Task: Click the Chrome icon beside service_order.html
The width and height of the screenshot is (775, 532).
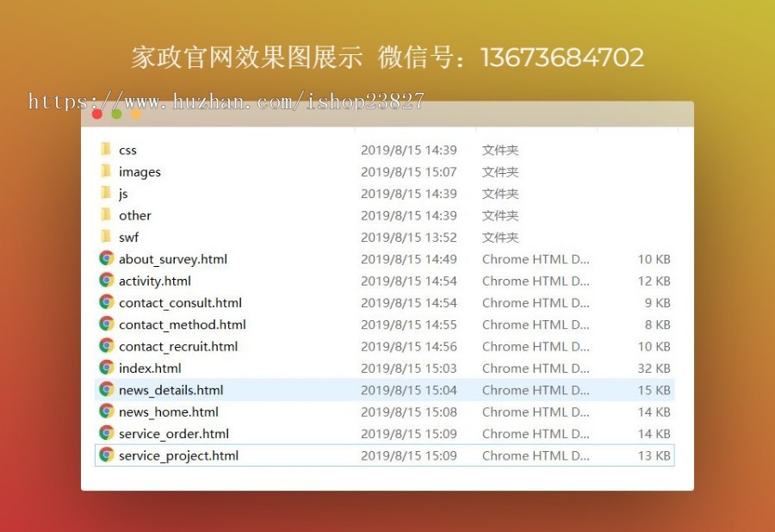Action: (106, 433)
